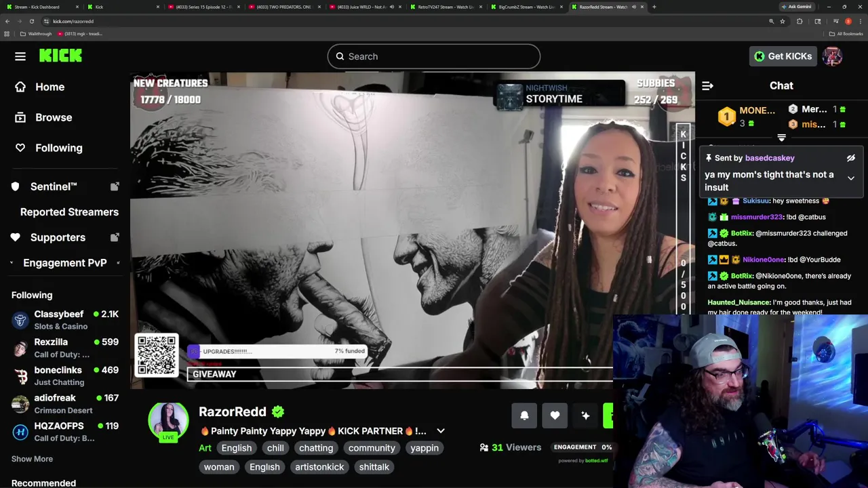Click Art category link
This screenshot has width=868, height=488.
(x=205, y=448)
